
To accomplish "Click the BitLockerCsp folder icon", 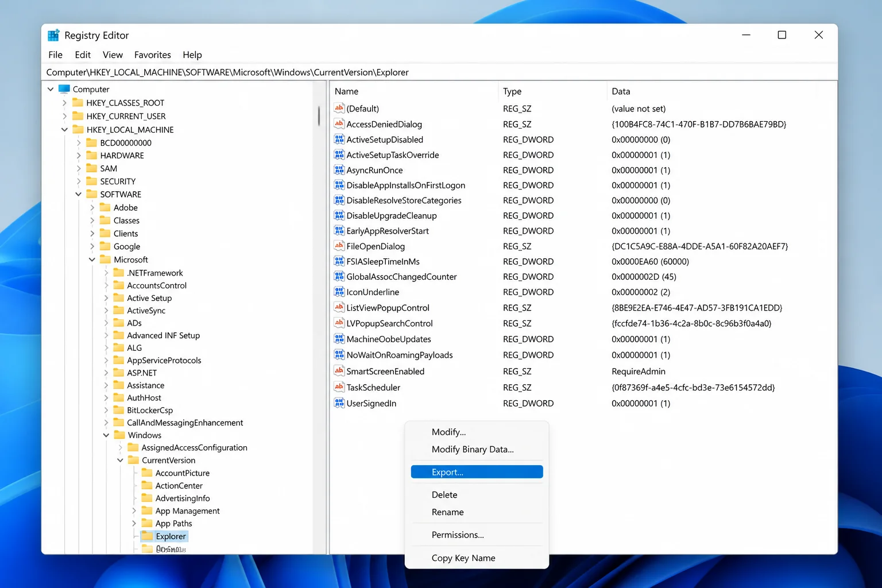I will (x=119, y=410).
